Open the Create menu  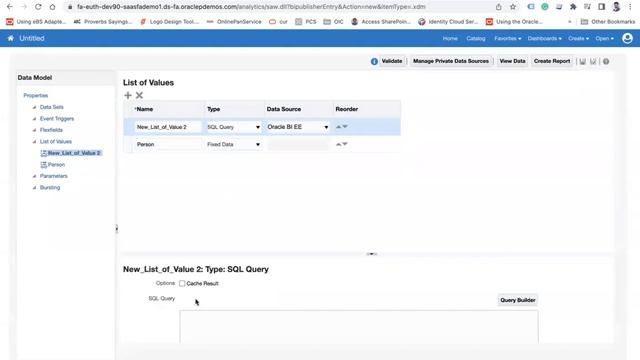(578, 38)
